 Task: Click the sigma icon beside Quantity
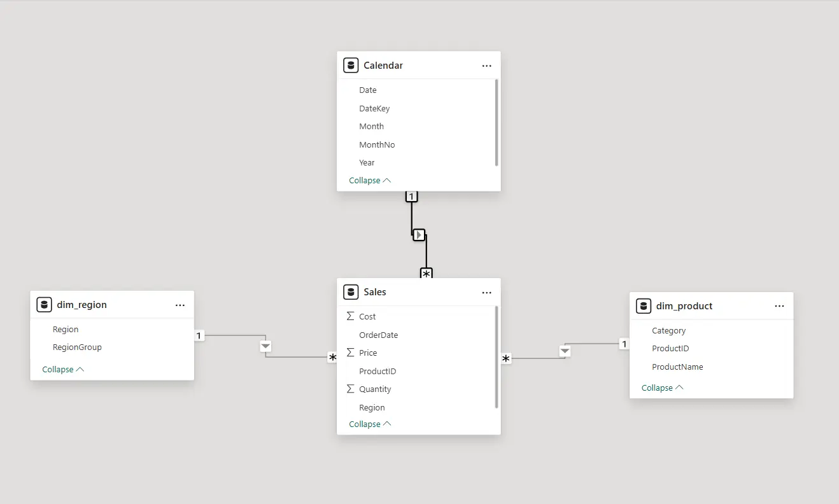tap(350, 389)
